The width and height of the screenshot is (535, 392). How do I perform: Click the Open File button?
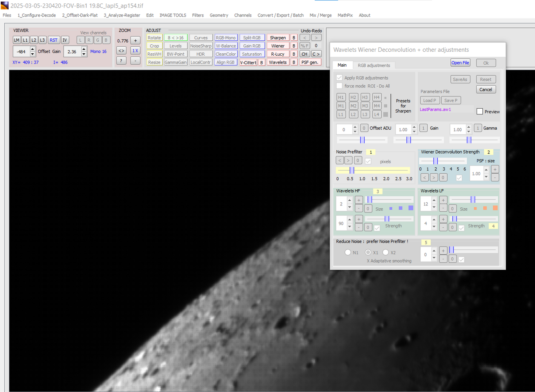point(460,63)
